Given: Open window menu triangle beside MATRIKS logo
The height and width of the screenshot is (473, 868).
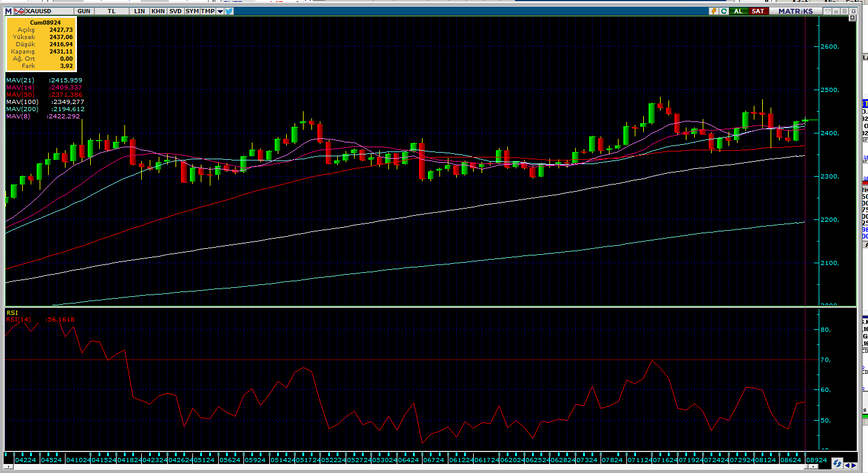Looking at the screenshot, I should pyautogui.click(x=828, y=11).
